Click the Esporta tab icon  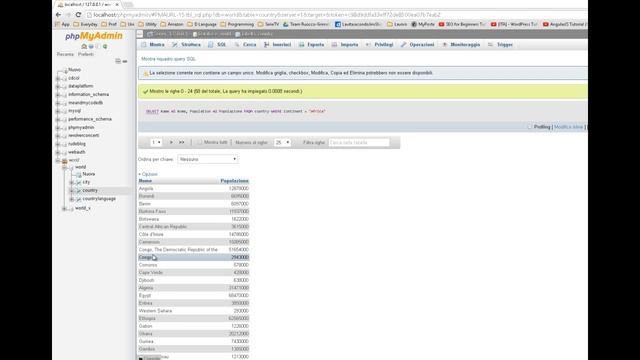302,44
